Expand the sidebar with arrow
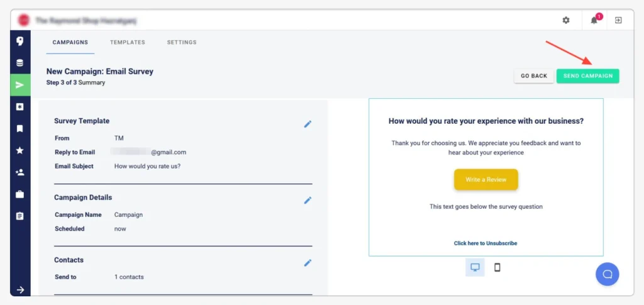Screen dimensions: 644x305 tap(20, 290)
